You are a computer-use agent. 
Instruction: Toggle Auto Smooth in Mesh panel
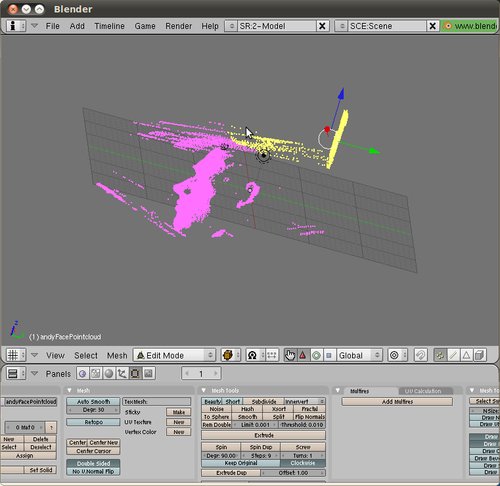93,402
